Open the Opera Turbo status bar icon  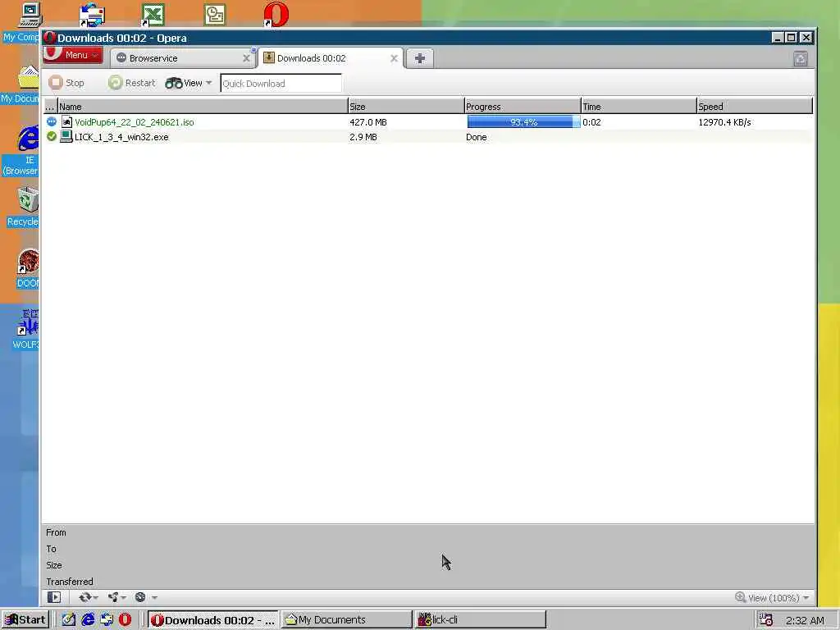[140, 597]
